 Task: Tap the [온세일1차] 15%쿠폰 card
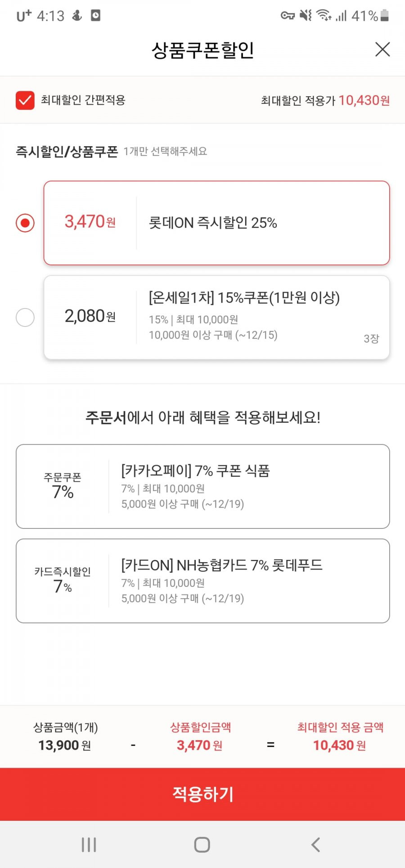click(x=216, y=318)
